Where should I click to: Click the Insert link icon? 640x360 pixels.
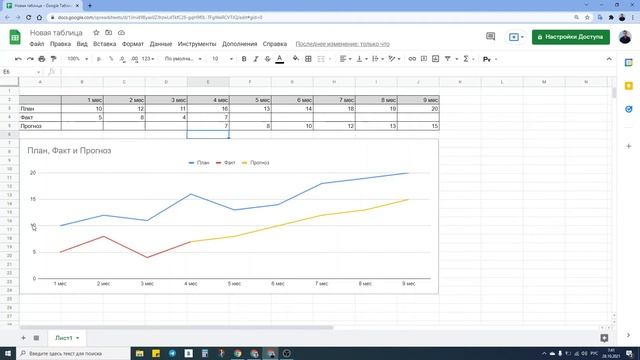(x=412, y=59)
